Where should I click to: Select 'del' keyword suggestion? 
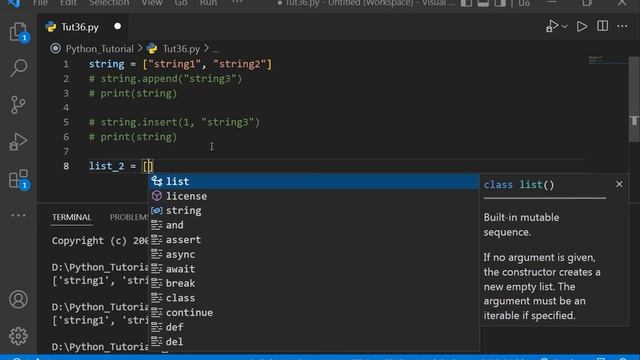(313, 342)
